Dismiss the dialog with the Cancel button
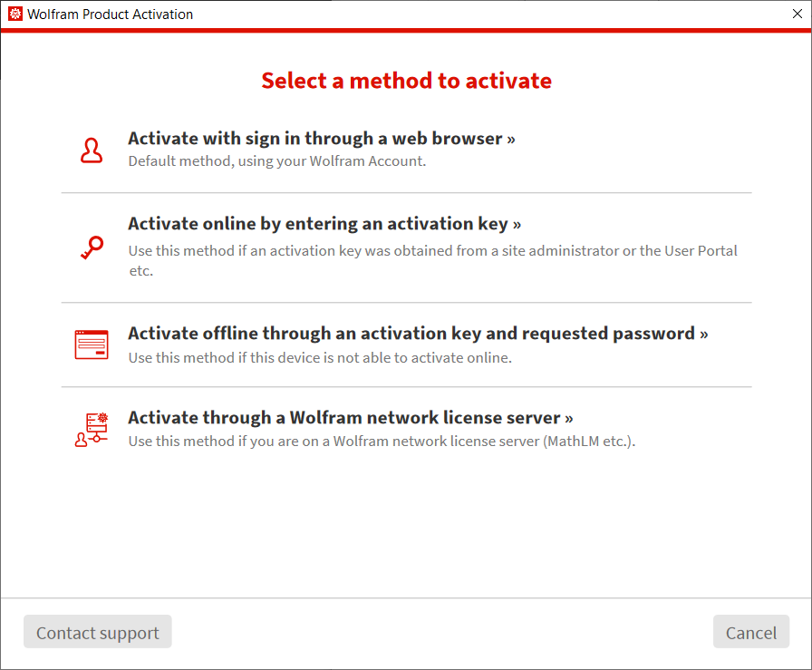This screenshot has height=670, width=812. (751, 632)
